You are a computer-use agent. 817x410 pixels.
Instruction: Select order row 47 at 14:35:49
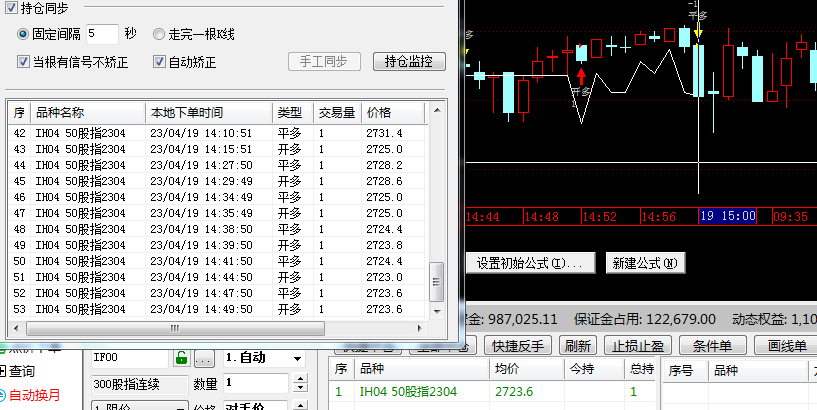(x=218, y=213)
